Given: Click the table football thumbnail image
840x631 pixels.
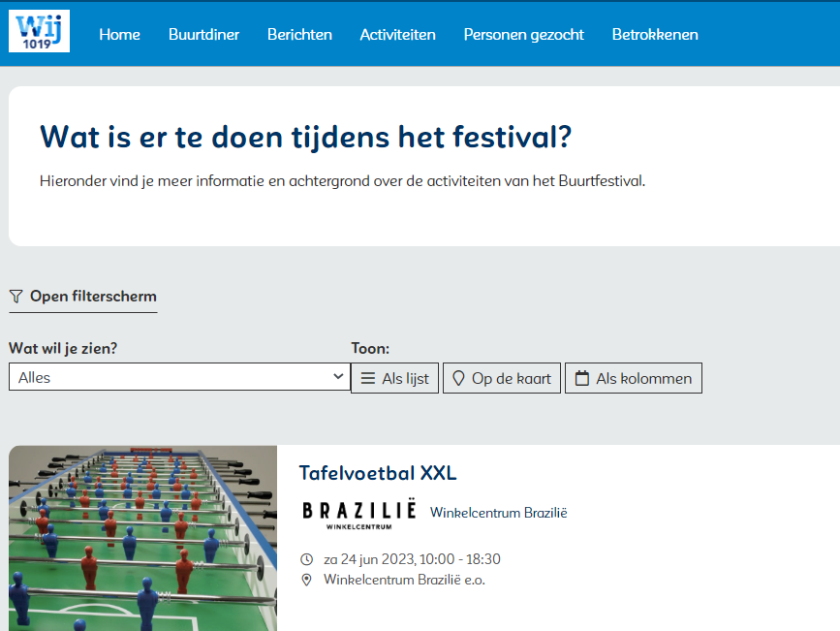Looking at the screenshot, I should point(142,538).
